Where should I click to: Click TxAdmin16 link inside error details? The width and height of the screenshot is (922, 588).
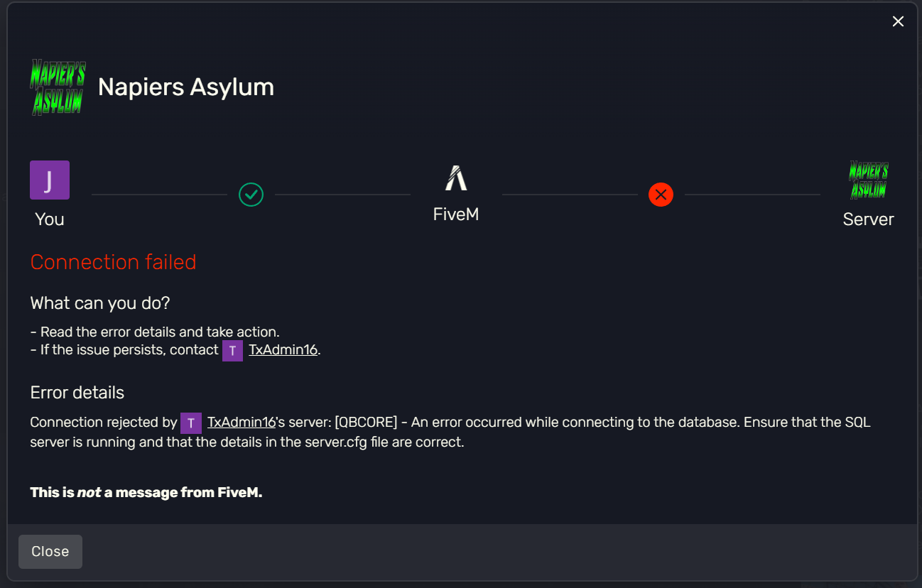(241, 422)
